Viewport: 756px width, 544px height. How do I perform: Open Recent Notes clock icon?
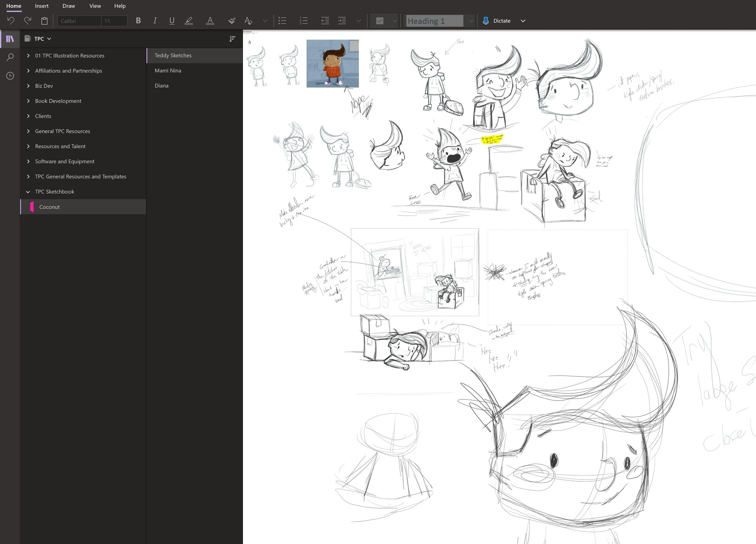(10, 76)
